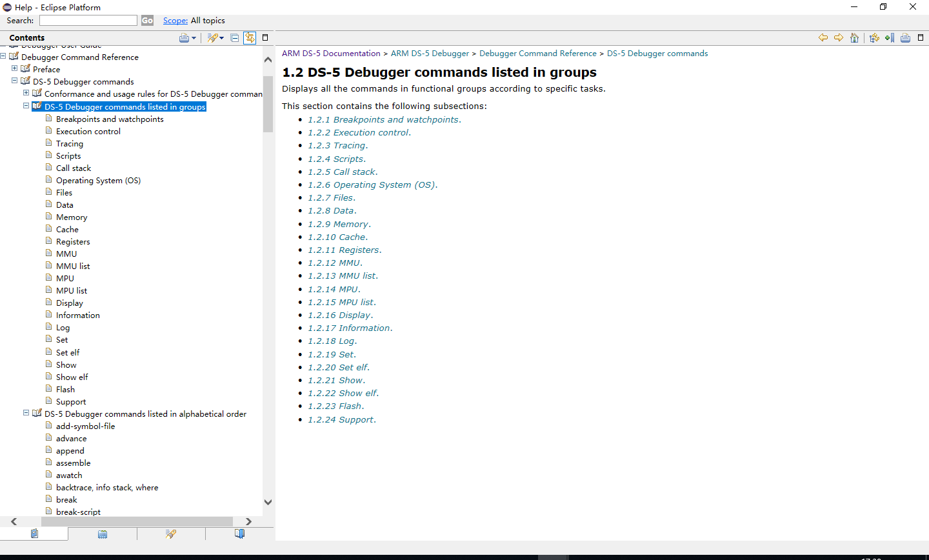Collapse the DS-5 Debugger commands node
Viewport: 929px width, 560px height.
(15, 81)
